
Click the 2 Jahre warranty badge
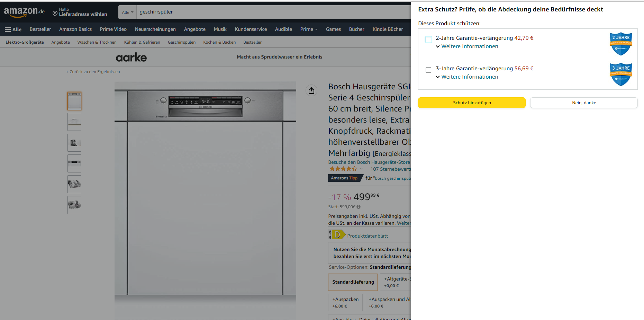click(621, 44)
